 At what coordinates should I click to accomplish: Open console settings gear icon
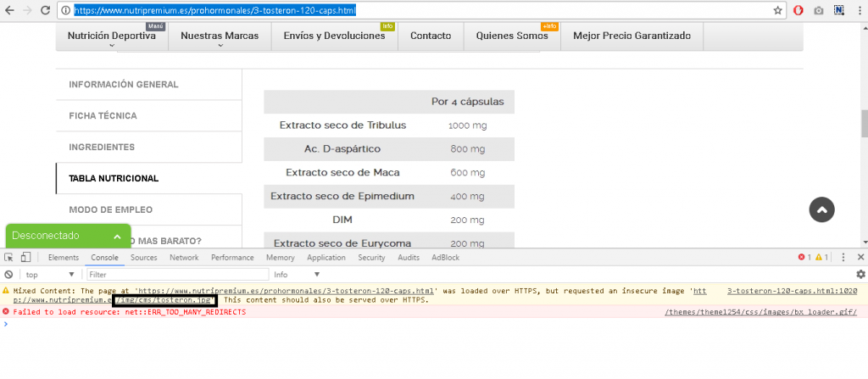pyautogui.click(x=860, y=274)
